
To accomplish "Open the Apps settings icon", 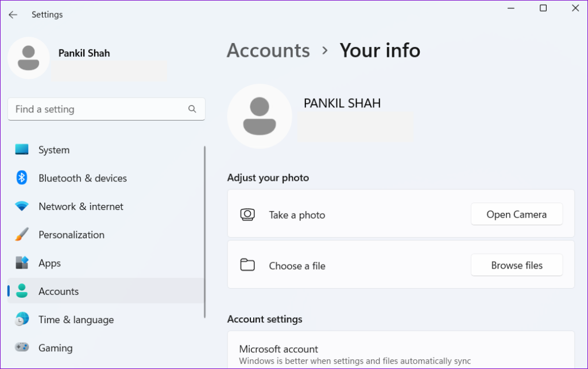I will click(x=21, y=263).
